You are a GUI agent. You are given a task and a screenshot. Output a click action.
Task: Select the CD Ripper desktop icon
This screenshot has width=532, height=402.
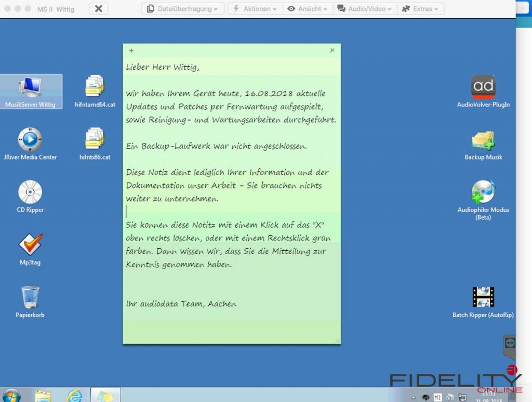(30, 193)
